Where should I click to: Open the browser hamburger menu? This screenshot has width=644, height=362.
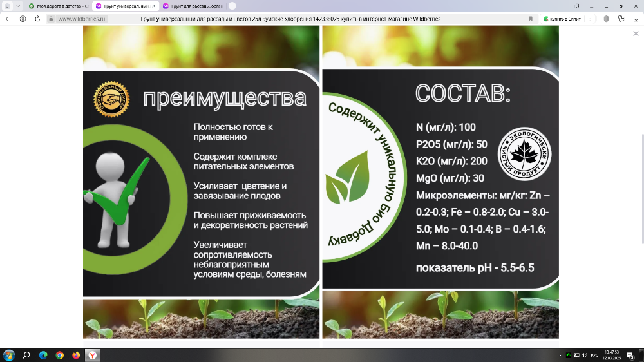(592, 6)
